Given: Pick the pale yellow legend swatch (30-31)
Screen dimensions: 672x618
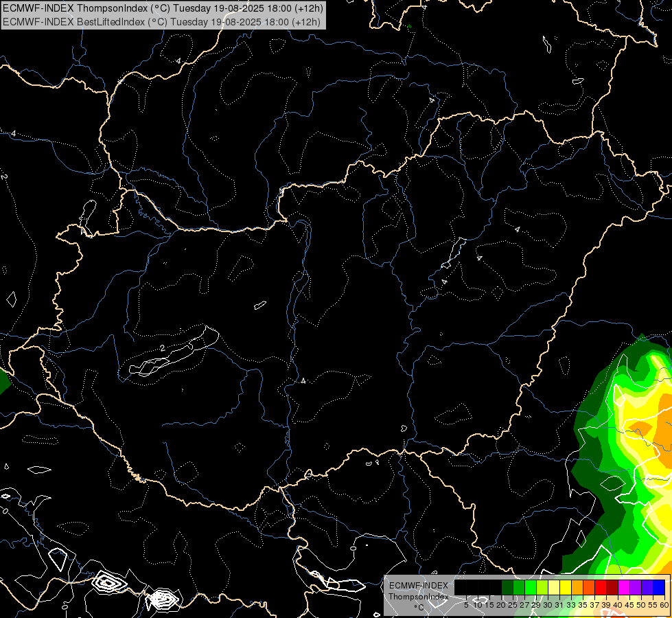Looking at the screenshot, I should coord(554,587).
